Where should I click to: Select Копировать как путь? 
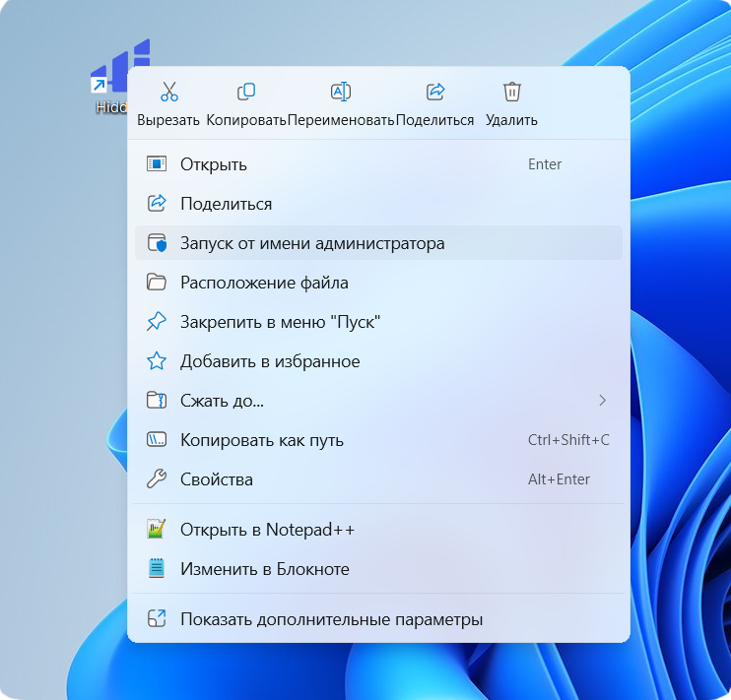[261, 440]
